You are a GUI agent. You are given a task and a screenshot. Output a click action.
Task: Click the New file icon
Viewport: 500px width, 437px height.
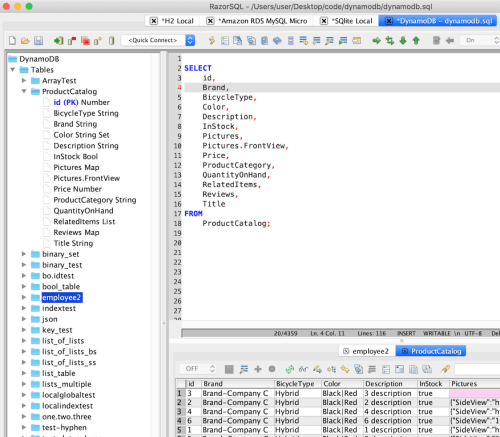point(12,41)
